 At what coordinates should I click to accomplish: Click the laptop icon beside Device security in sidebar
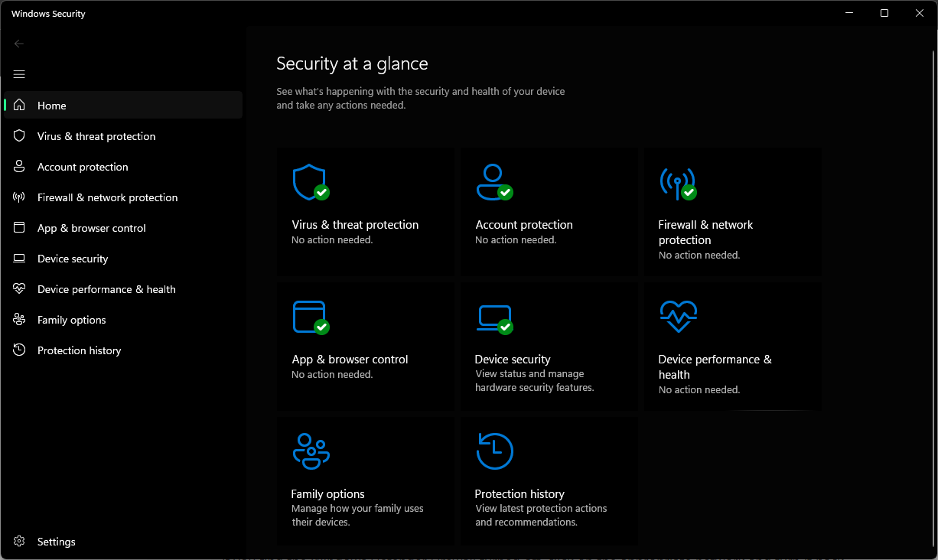[19, 259]
